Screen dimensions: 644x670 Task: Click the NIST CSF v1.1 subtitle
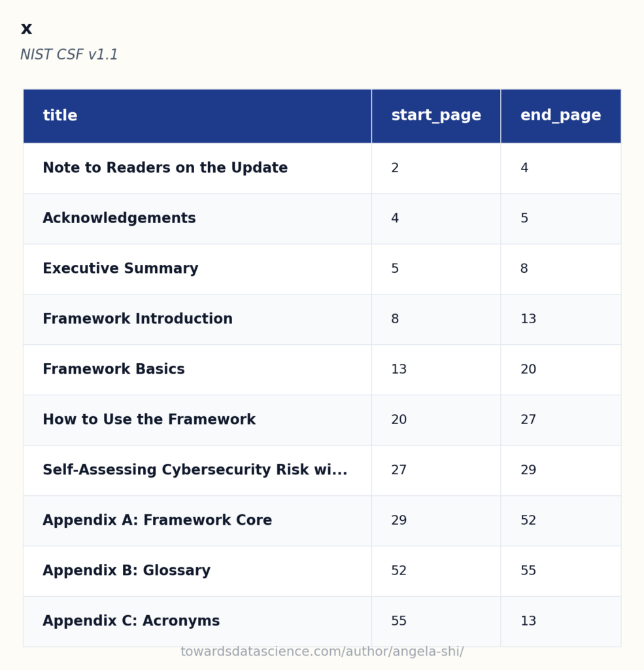click(x=69, y=55)
